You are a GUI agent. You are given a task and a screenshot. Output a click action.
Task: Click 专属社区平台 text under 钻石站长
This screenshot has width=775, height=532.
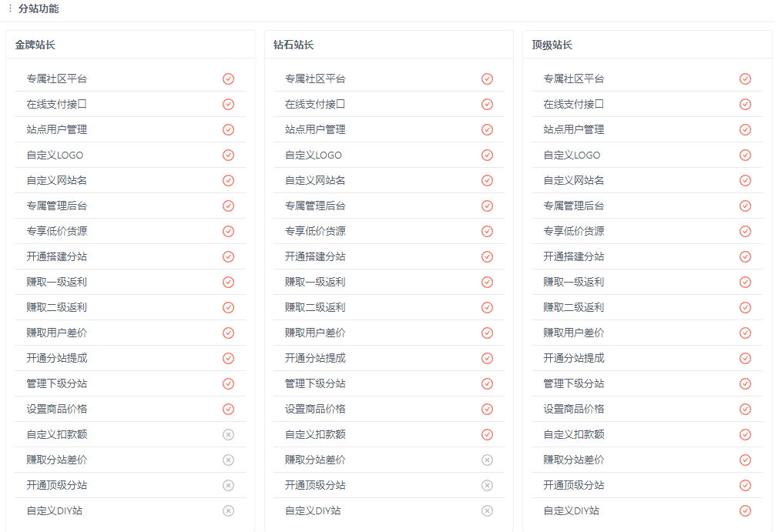click(315, 79)
